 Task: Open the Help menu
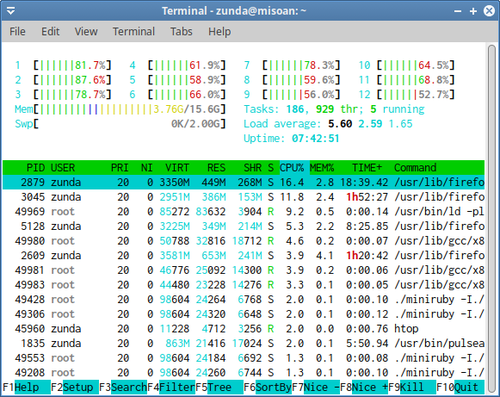(x=219, y=32)
